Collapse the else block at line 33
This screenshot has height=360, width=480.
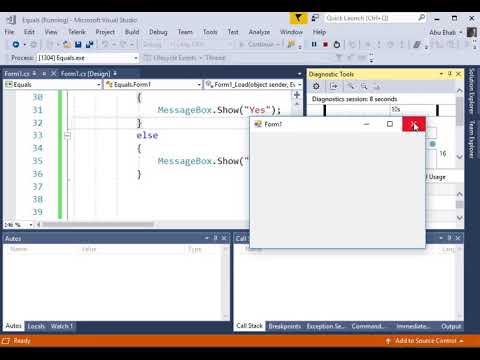point(67,135)
